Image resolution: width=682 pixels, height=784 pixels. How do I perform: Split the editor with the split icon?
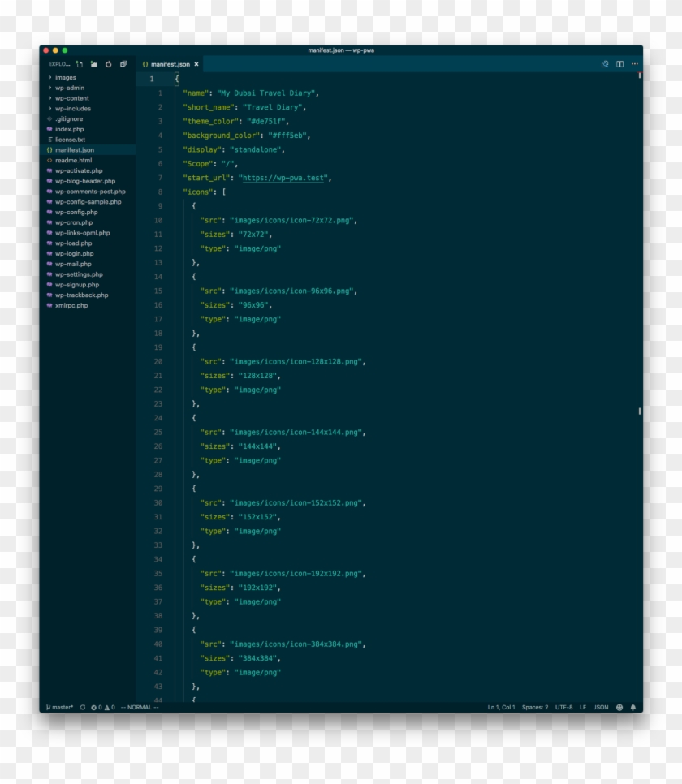point(619,64)
